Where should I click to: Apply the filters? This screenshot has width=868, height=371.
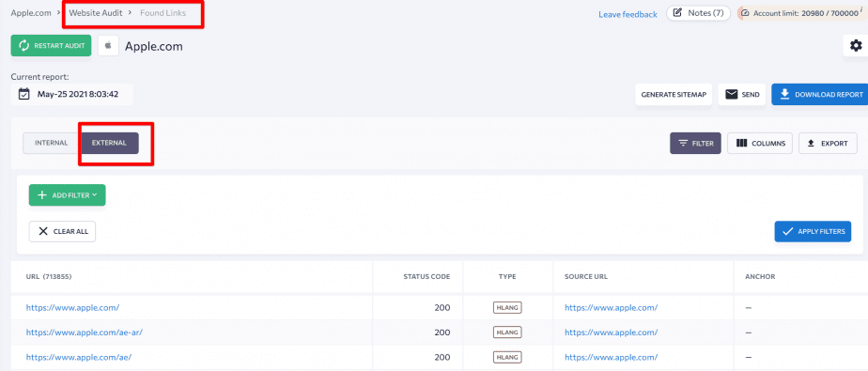click(813, 231)
